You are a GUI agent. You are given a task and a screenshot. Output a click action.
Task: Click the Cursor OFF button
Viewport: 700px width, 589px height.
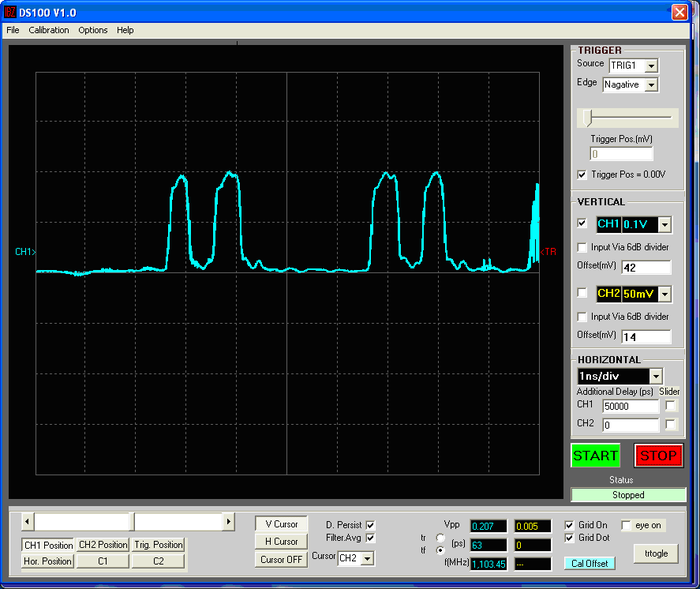click(281, 560)
